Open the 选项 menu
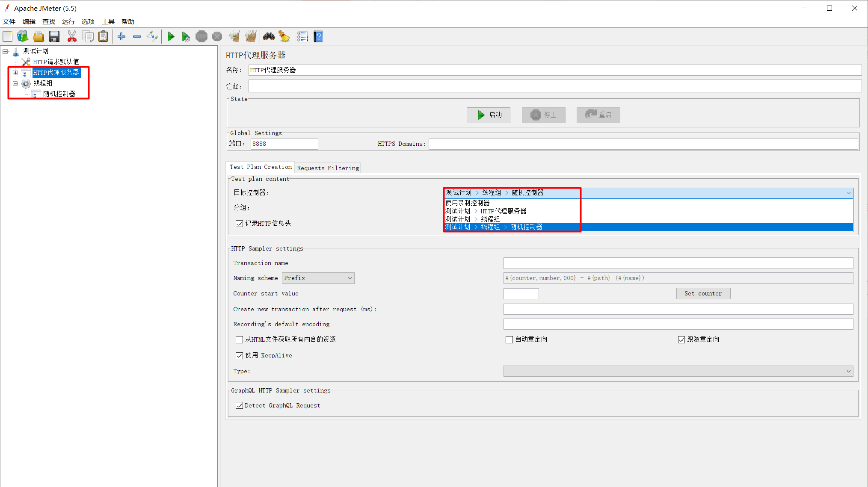This screenshot has height=487, width=868. click(88, 21)
